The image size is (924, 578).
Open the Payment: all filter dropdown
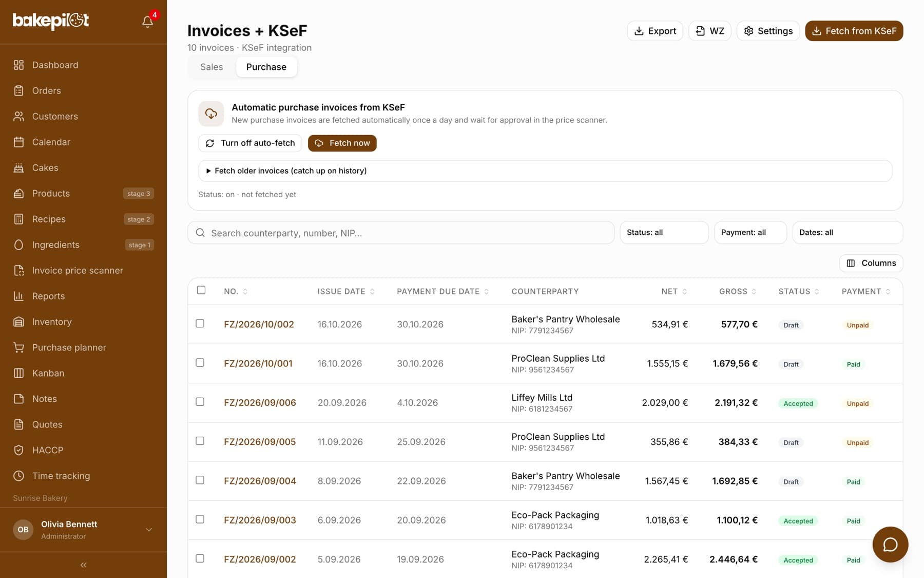click(x=750, y=232)
